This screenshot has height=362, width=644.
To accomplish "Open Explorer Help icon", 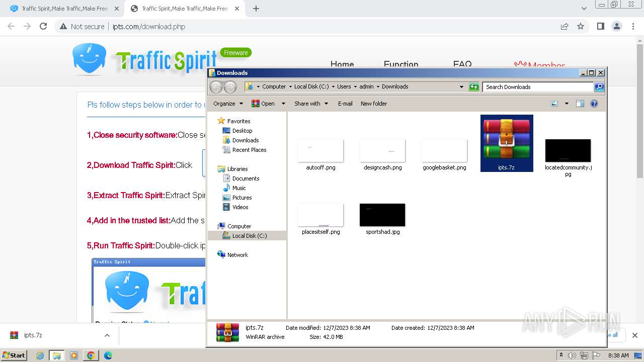I will [594, 104].
